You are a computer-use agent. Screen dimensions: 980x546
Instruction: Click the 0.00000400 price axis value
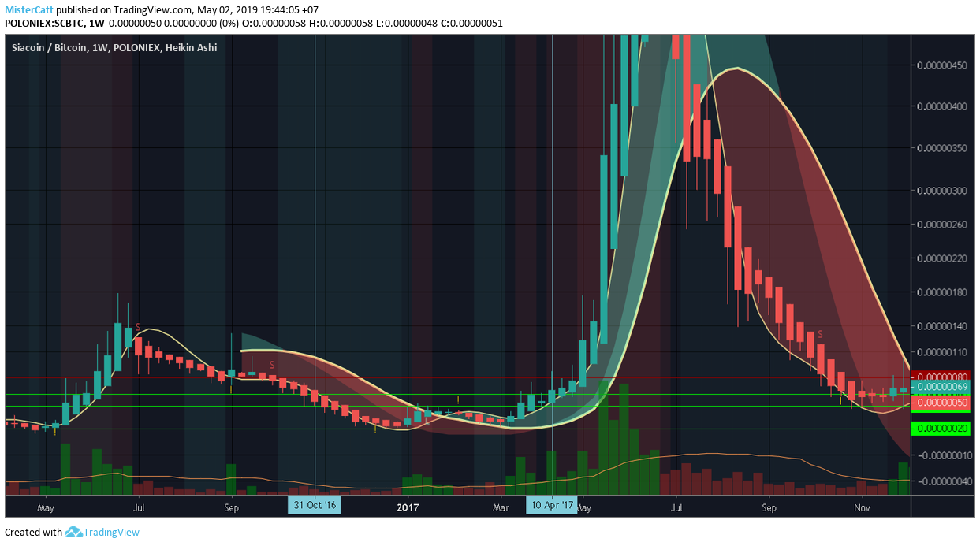click(943, 106)
